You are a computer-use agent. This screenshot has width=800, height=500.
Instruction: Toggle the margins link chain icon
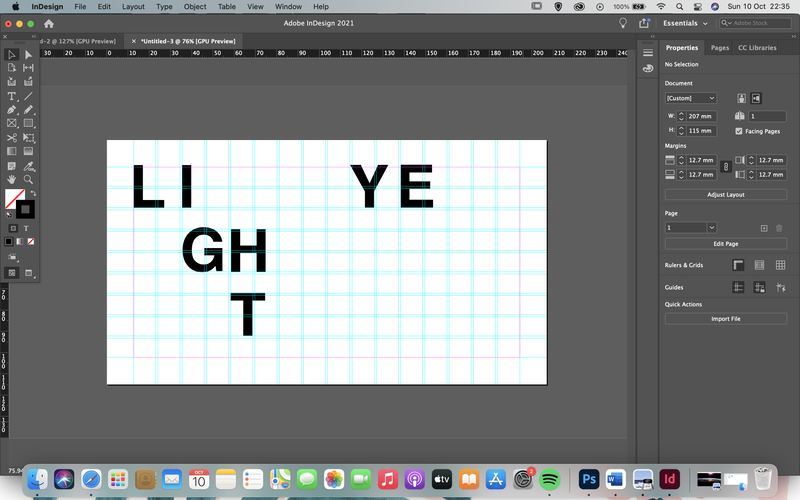726,167
